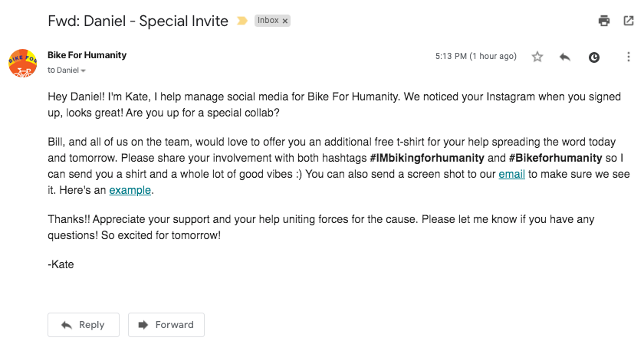This screenshot has height=354, width=644.
Task: Click the subject "Fwd: Daniel - Special Invite"
Action: coord(138,21)
